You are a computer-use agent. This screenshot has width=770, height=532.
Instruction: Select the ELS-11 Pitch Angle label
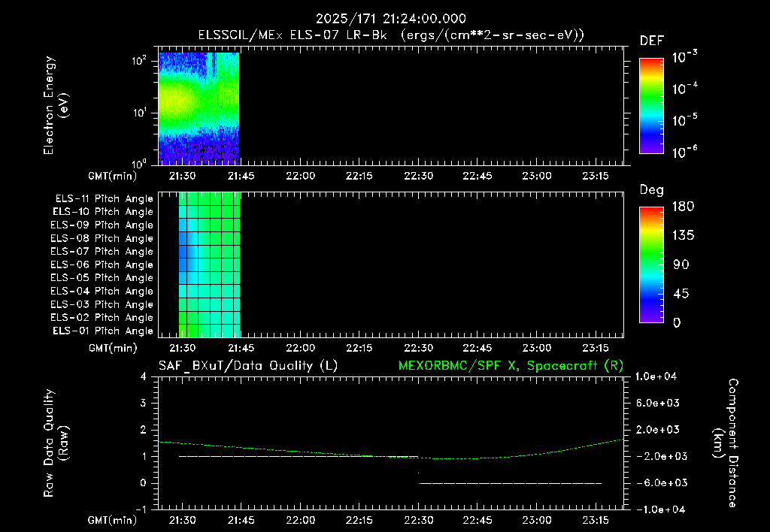[104, 199]
